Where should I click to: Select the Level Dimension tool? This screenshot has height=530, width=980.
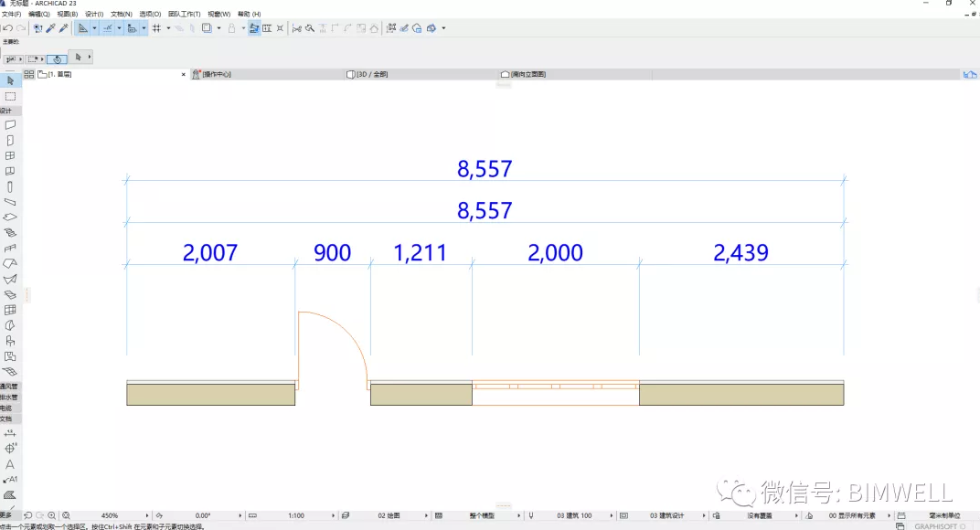point(10,449)
